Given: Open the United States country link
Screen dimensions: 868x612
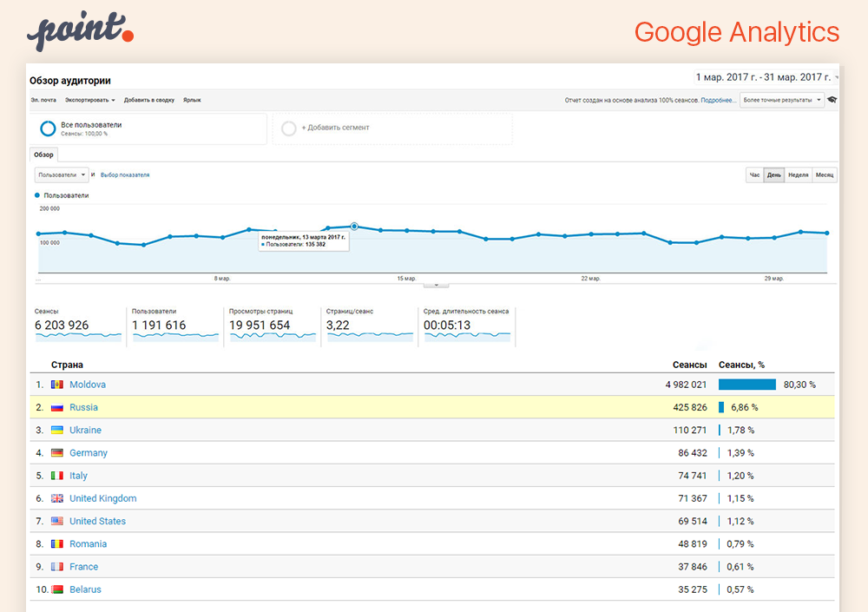Looking at the screenshot, I should coord(97,521).
